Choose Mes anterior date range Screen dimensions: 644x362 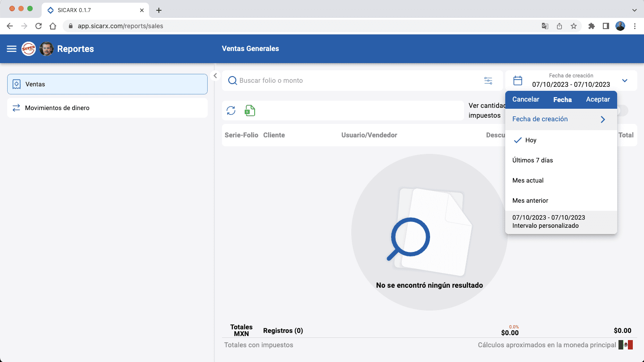pyautogui.click(x=530, y=200)
